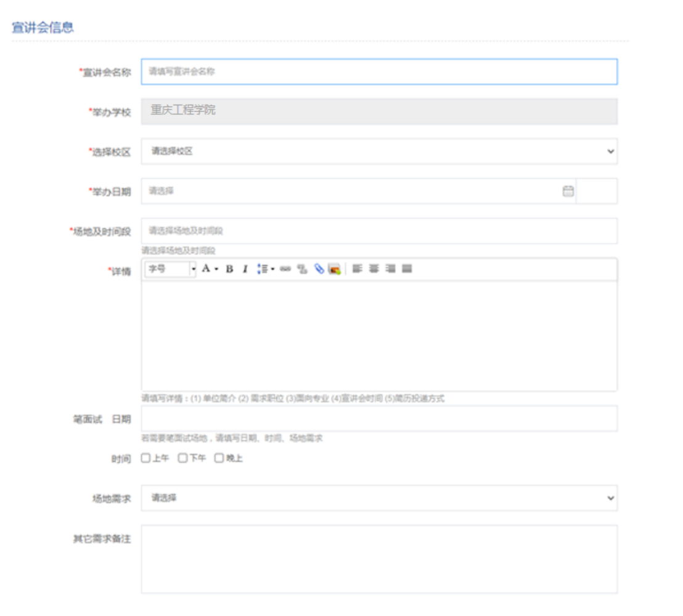The height and width of the screenshot is (616, 683).
Task: Justify text in the editor toolbar
Action: [407, 269]
